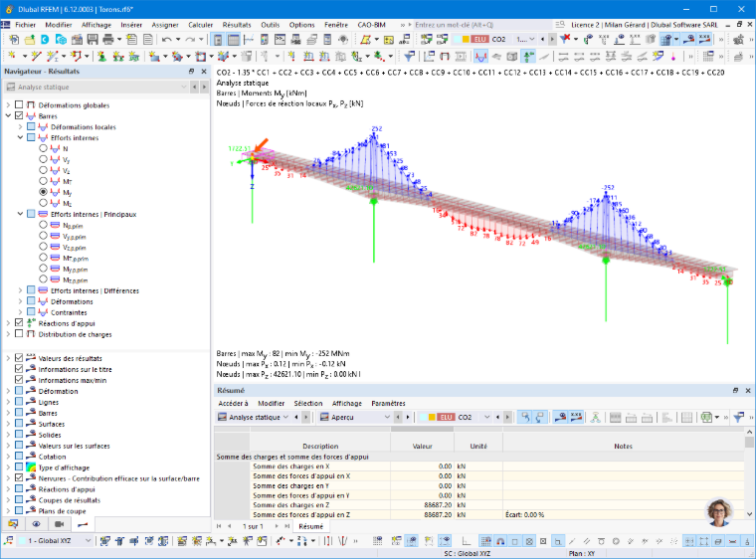Expand the Type d'affichage tree node
The width and height of the screenshot is (756, 559).
coord(8,467)
